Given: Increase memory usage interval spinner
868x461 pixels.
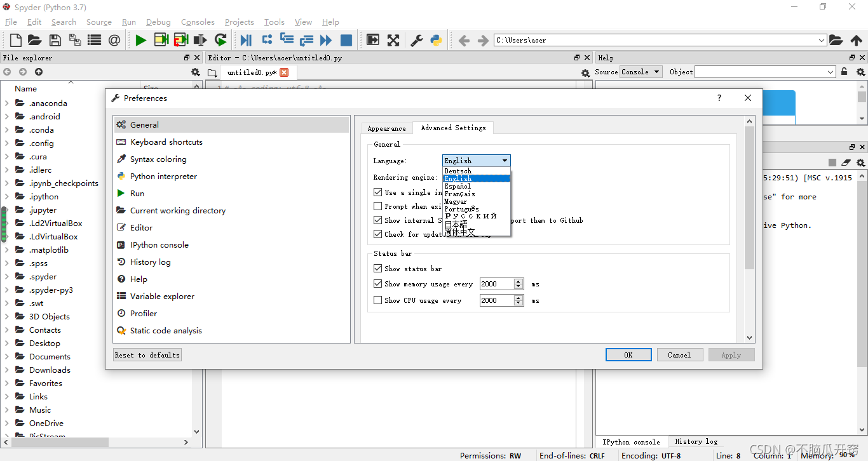Looking at the screenshot, I should coord(519,281).
